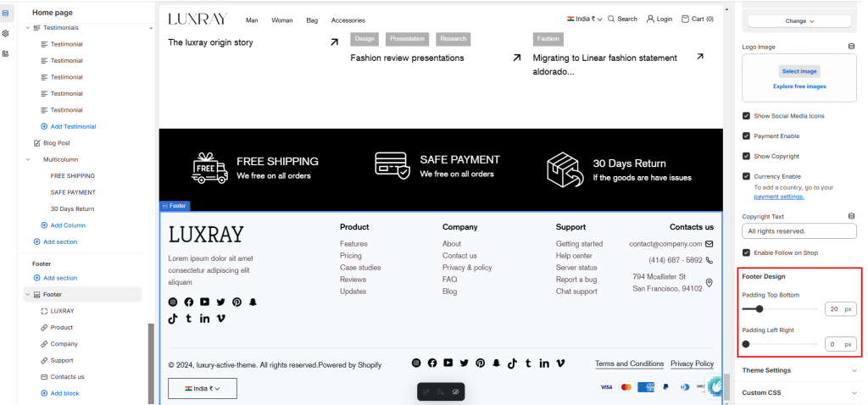868x405 pixels.
Task: Click YouTube icon below the Lorem ipsum description
Action: point(205,302)
